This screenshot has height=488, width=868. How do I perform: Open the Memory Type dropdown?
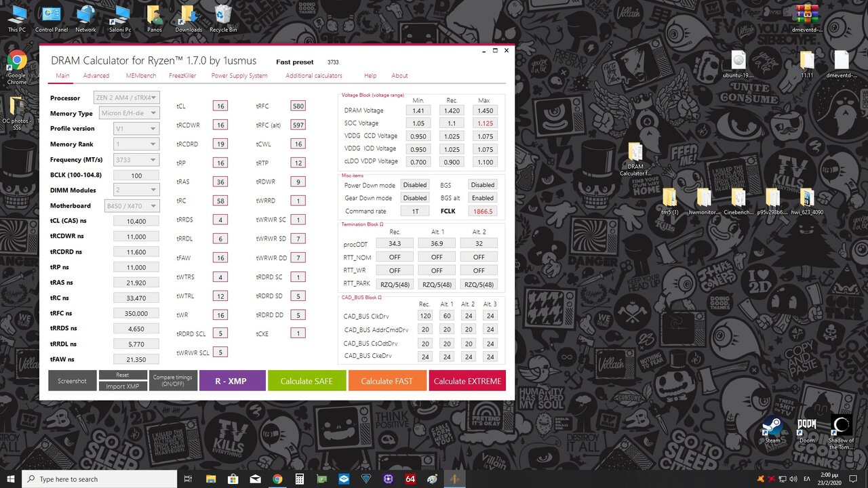click(130, 113)
